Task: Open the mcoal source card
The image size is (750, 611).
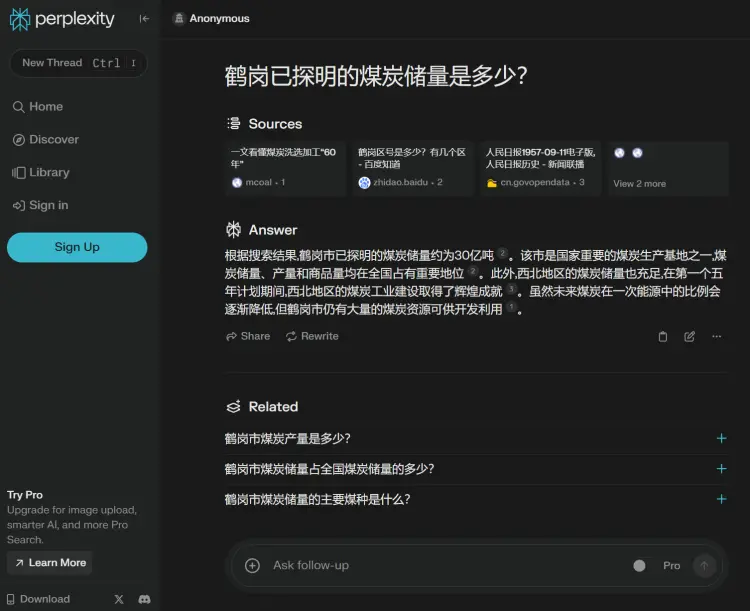Action: pyautogui.click(x=286, y=168)
